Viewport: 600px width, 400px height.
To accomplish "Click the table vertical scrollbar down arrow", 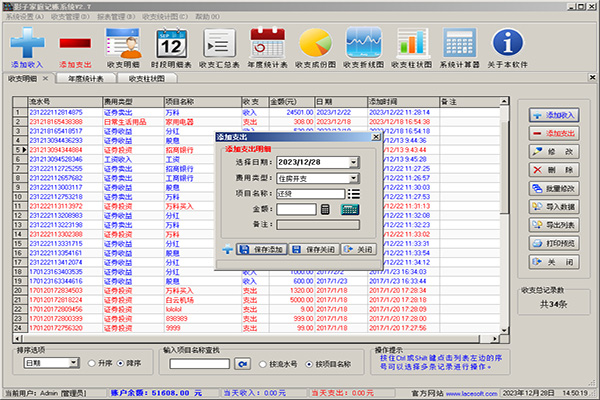I will (504, 330).
